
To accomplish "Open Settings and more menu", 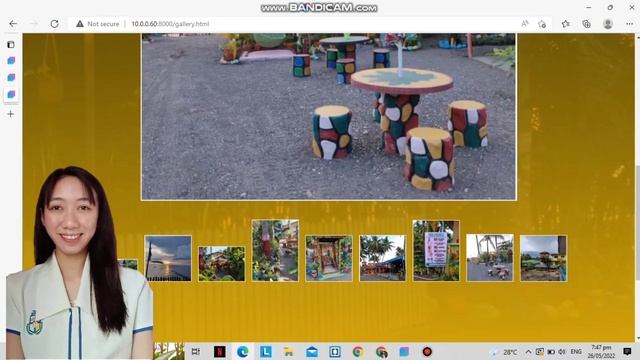I will coord(629,24).
